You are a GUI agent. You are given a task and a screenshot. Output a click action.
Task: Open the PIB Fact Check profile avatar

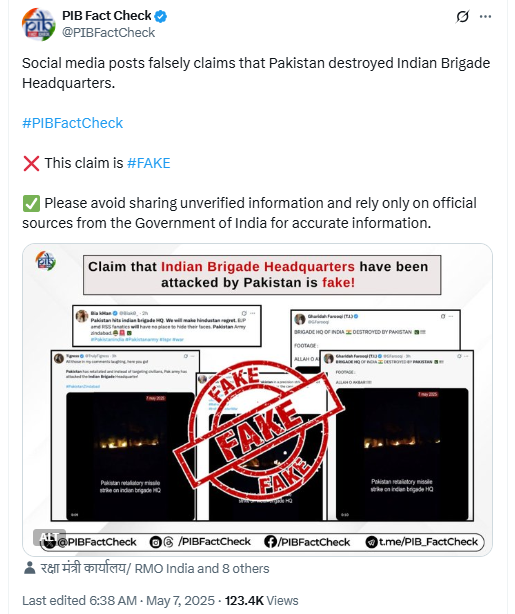(38, 24)
